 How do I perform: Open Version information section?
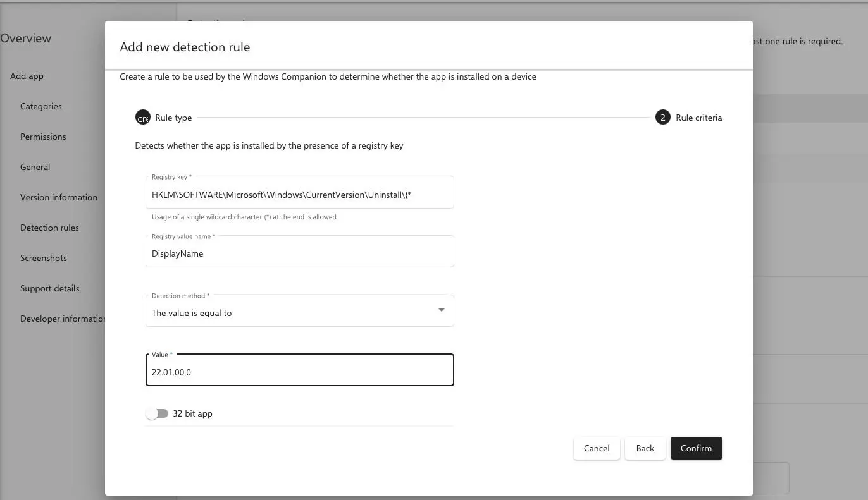coord(59,197)
